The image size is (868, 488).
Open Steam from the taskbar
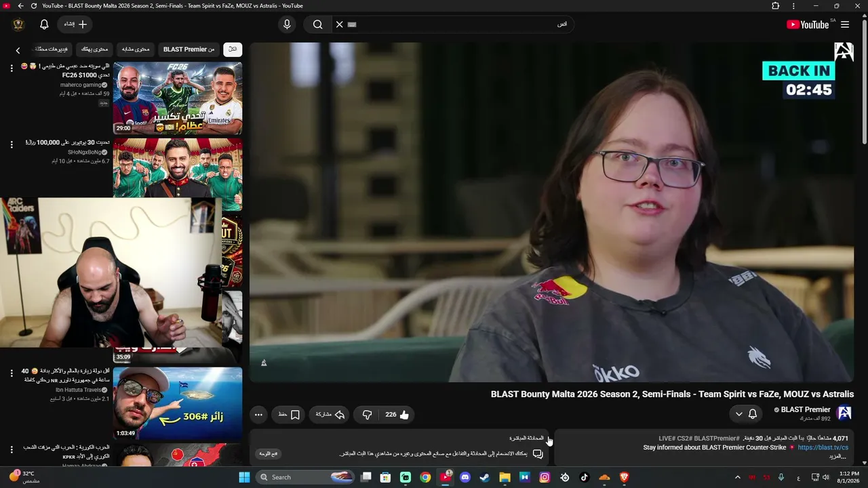485,477
